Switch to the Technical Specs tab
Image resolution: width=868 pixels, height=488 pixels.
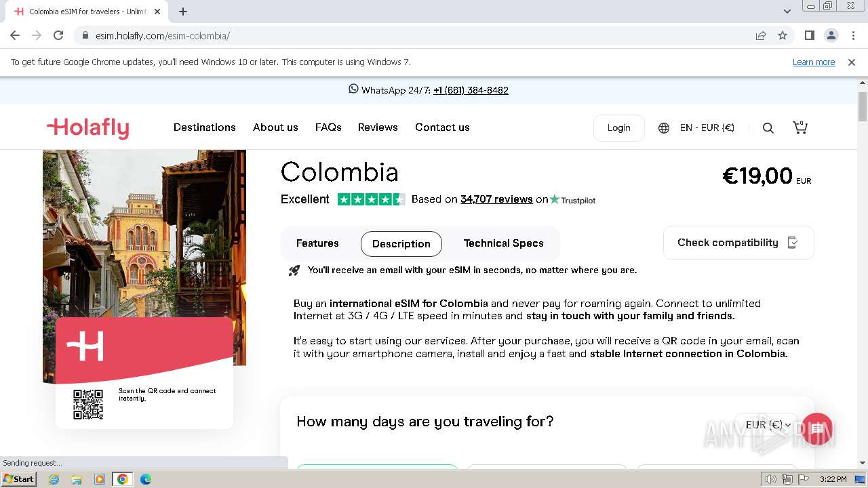click(x=503, y=243)
